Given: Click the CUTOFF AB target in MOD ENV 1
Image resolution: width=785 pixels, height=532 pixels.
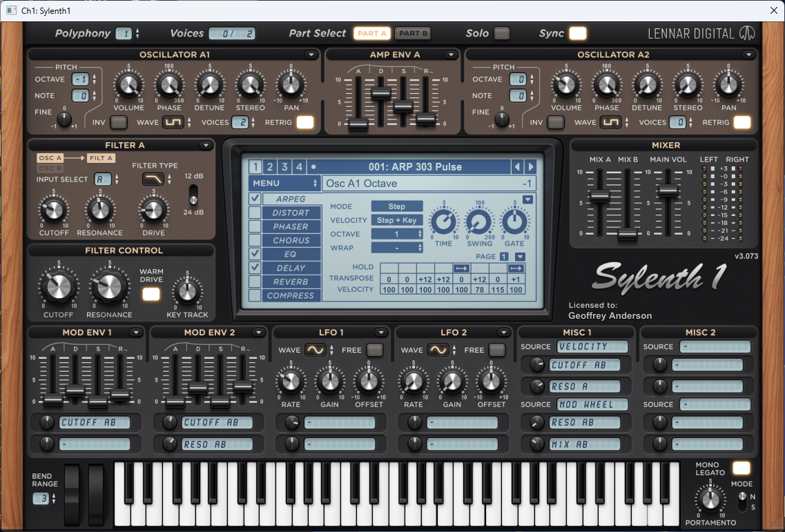Looking at the screenshot, I should click(93, 422).
